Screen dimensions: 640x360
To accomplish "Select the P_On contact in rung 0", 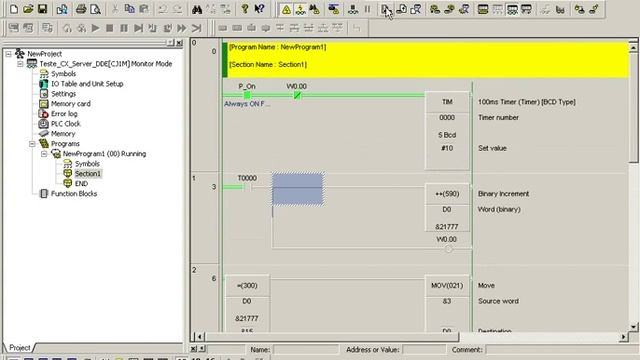I will (247, 95).
